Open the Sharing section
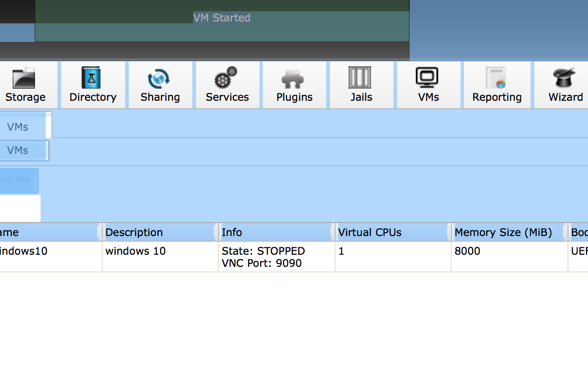Image resolution: width=588 pixels, height=390 pixels. coord(160,85)
